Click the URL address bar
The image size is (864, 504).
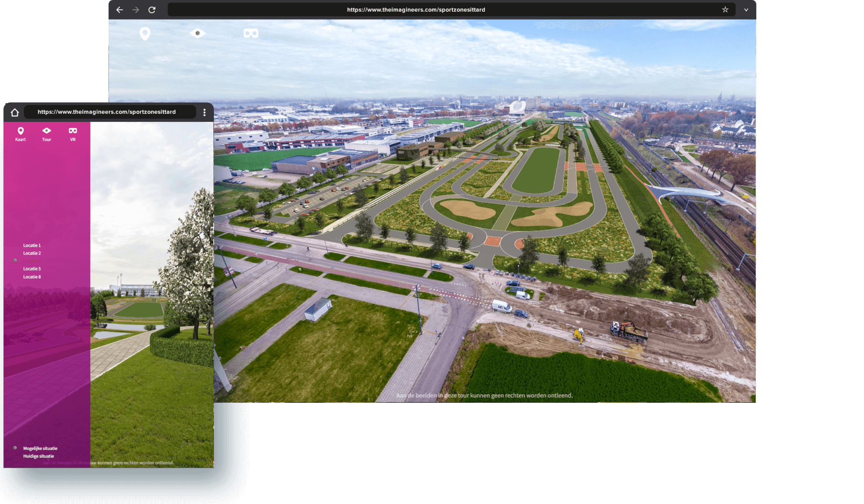pyautogui.click(x=415, y=9)
